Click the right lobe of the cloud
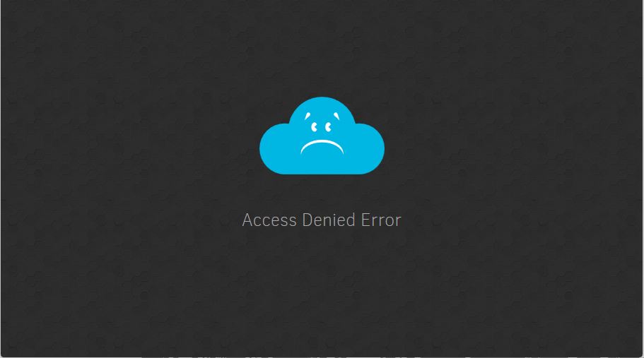Viewport: 644px width, 358px height. 367,148
